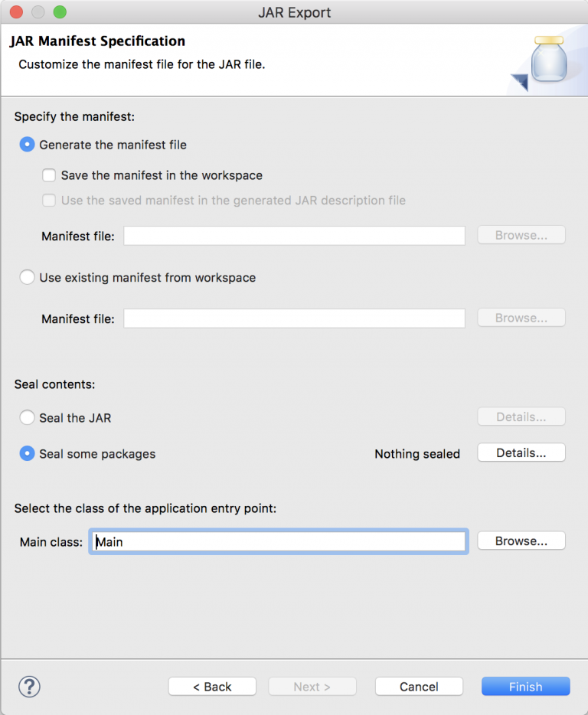Click the JAR Export title bar
588x715 pixels.
(295, 12)
